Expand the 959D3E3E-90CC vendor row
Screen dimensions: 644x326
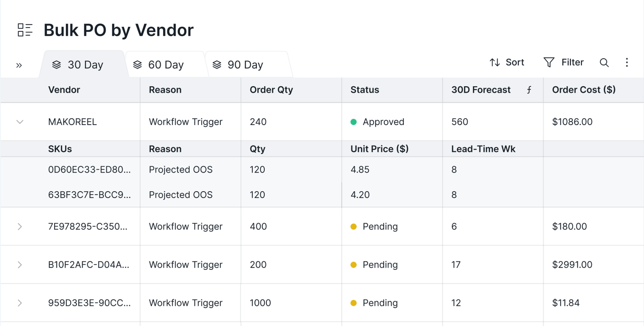(20, 303)
